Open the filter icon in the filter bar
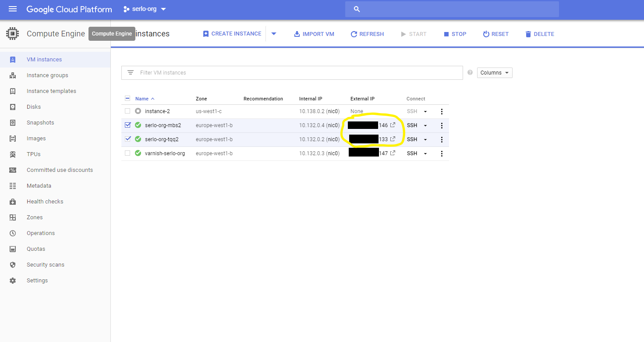 [x=131, y=72]
